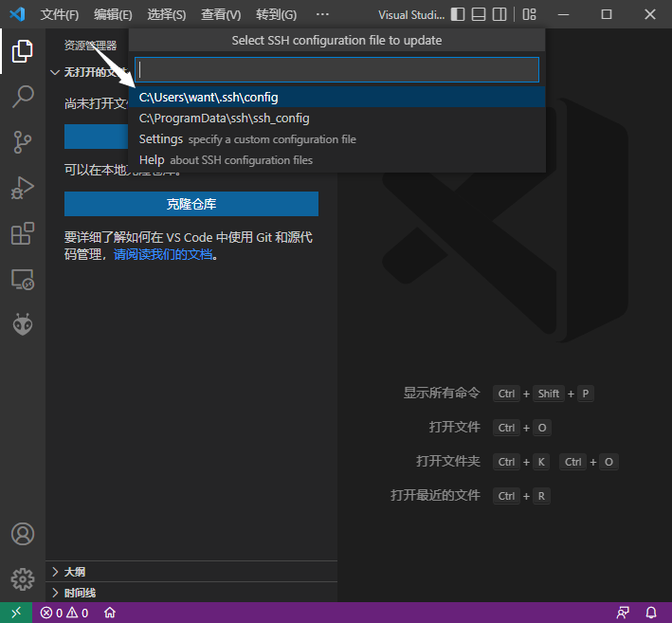Click the feedback icon in status bar

tap(623, 613)
